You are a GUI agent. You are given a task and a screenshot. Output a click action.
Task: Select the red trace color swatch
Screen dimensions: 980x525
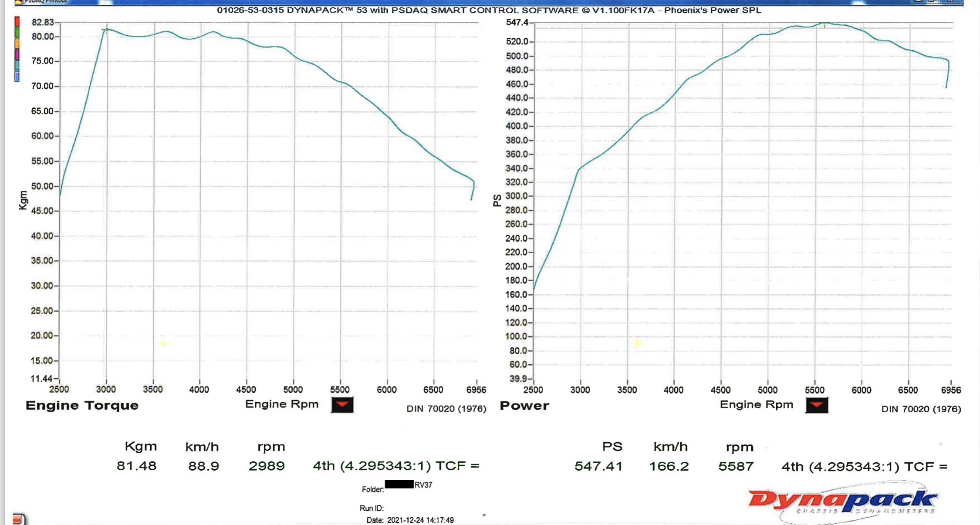pyautogui.click(x=17, y=22)
